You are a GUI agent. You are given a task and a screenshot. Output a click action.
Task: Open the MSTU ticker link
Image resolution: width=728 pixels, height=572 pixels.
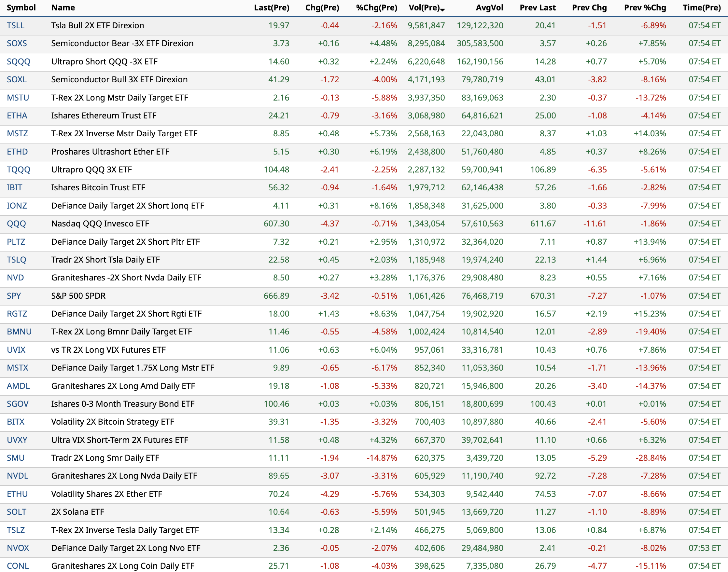coord(18,98)
